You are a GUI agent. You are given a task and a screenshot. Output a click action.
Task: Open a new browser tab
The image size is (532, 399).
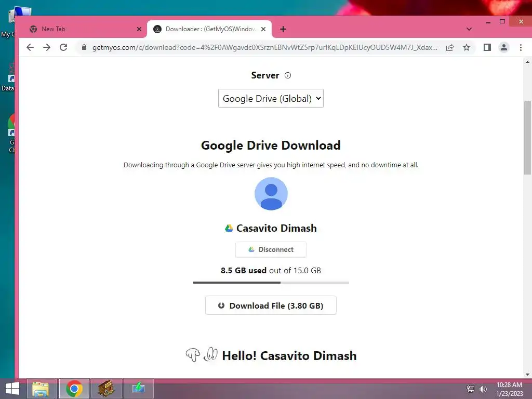283,29
